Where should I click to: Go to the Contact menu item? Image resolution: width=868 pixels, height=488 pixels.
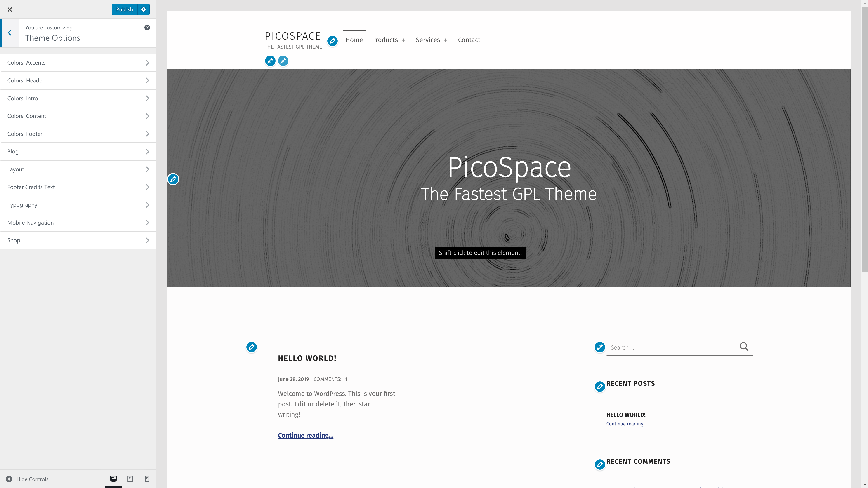[x=469, y=40]
